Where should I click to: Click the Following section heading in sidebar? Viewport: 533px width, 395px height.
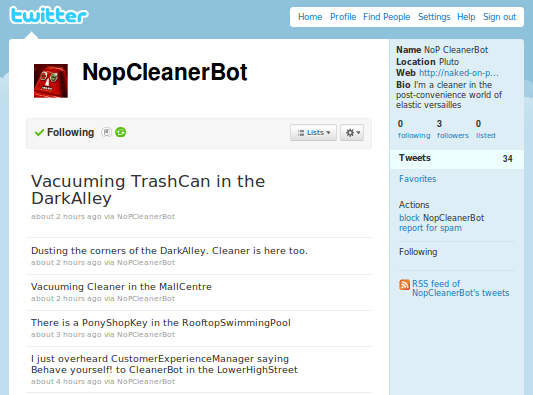[x=418, y=252]
